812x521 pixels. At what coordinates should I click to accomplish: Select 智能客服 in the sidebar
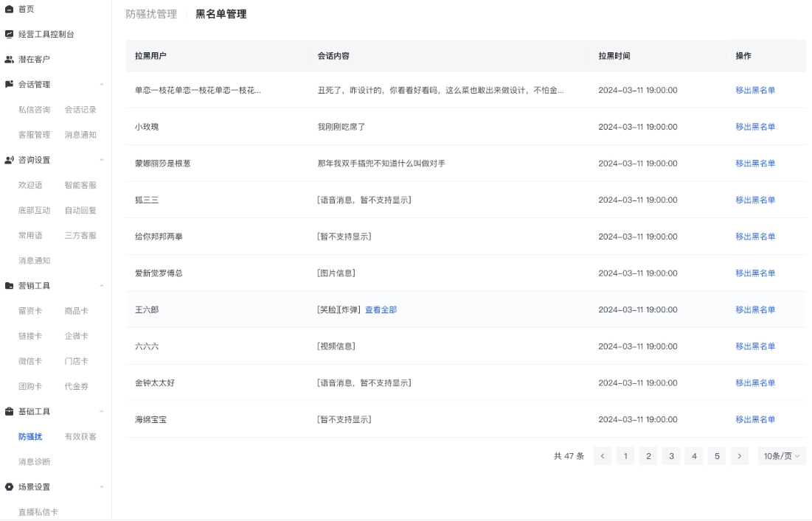79,185
